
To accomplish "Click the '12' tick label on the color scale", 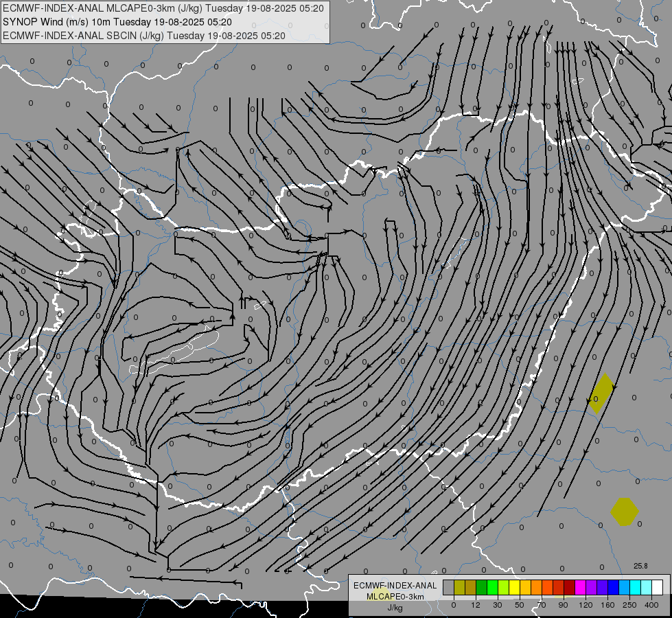I will pos(476,605).
